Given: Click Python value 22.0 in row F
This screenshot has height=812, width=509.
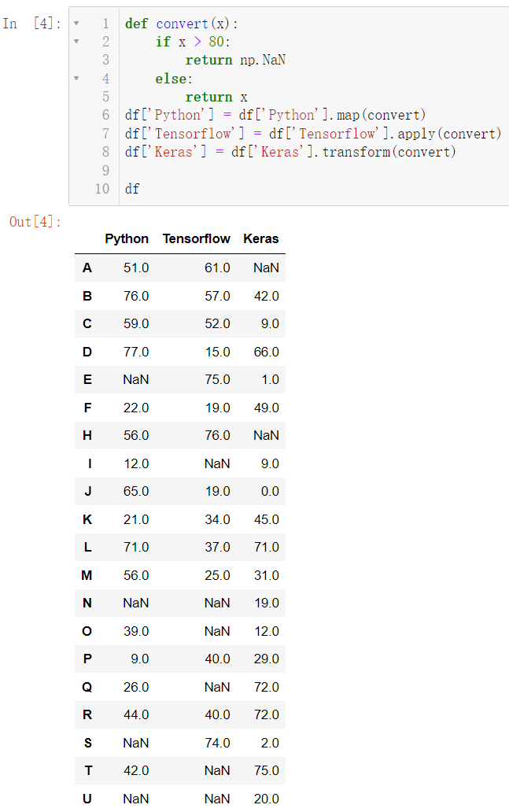Looking at the screenshot, I should tap(136, 408).
